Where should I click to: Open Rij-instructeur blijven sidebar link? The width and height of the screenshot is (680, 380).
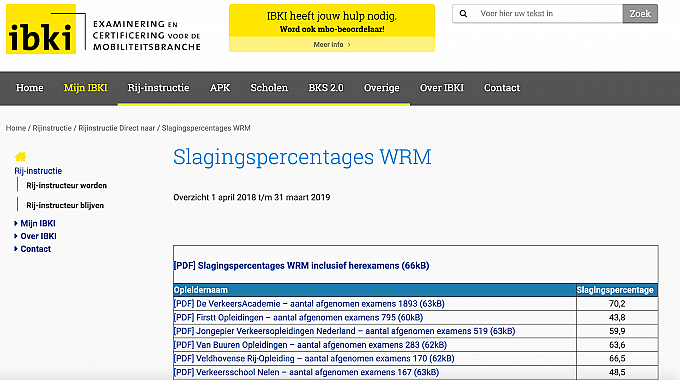[65, 205]
